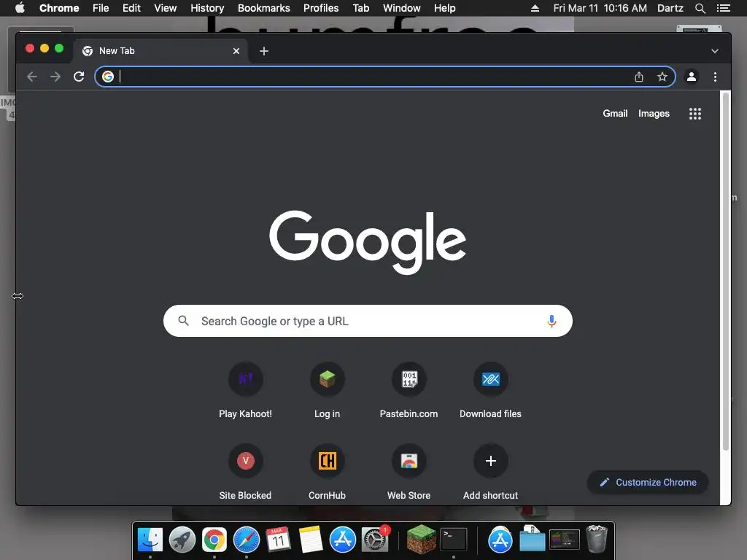Open the share icon in the address bar
Image resolution: width=747 pixels, height=560 pixels.
pos(639,77)
